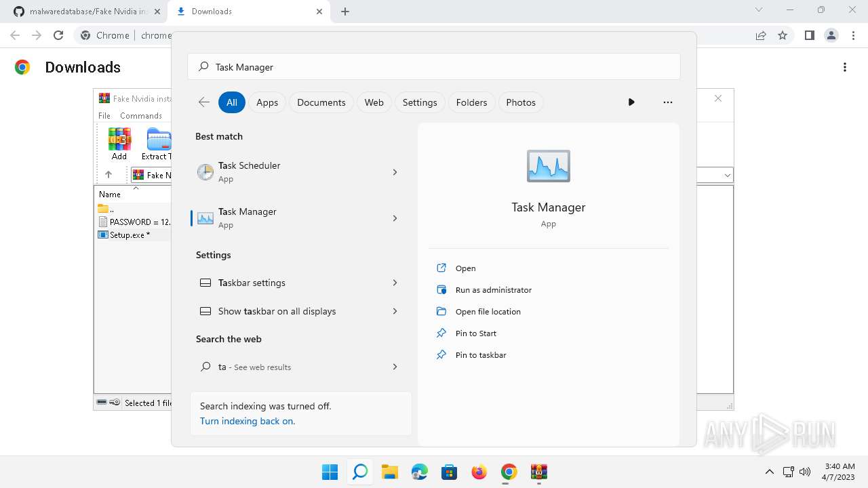
Task: Open network status tray icon
Action: click(788, 472)
